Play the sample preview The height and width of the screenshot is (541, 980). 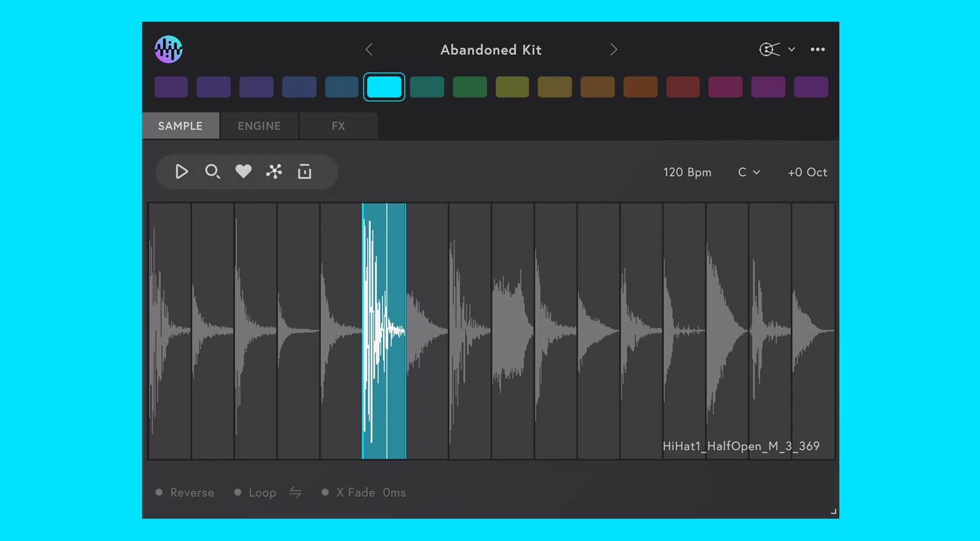[181, 171]
